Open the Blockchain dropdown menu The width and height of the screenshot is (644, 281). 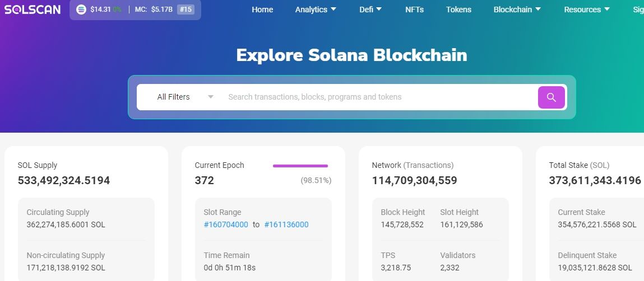pos(517,10)
